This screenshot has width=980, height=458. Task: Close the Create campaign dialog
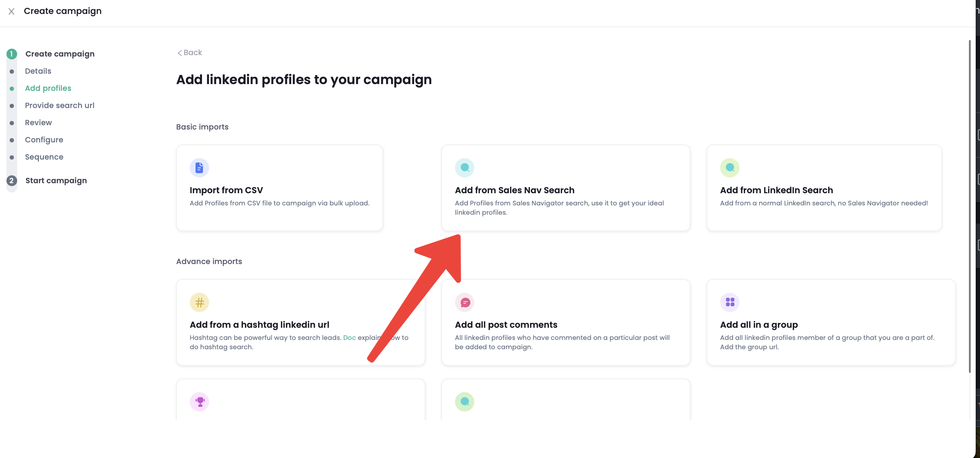(x=11, y=11)
